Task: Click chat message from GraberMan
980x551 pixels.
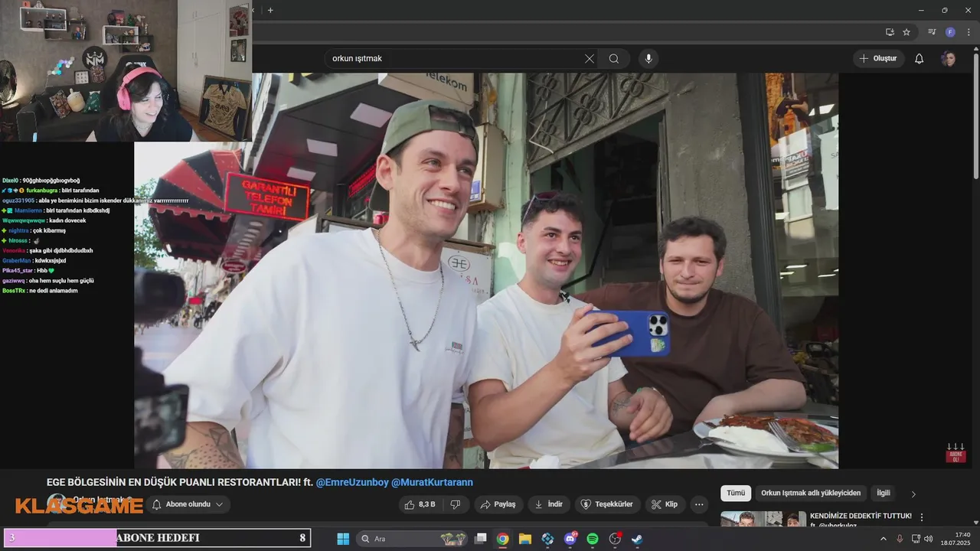Action: pos(34,261)
